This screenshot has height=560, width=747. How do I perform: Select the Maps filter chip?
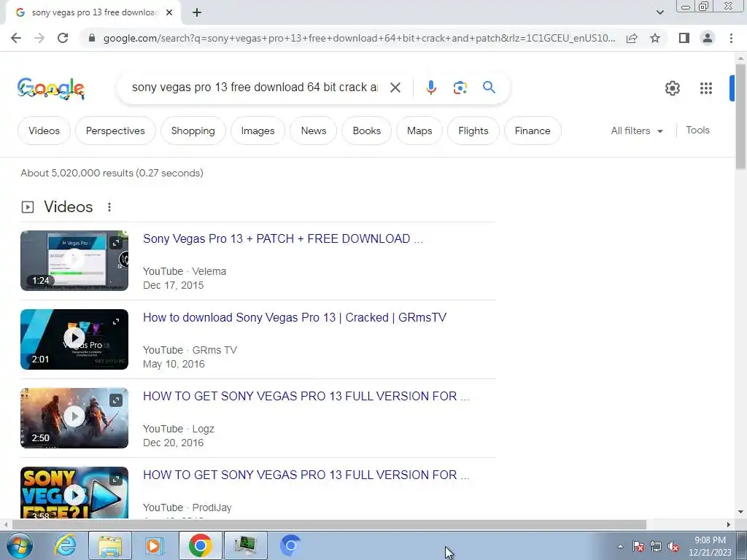[419, 131]
